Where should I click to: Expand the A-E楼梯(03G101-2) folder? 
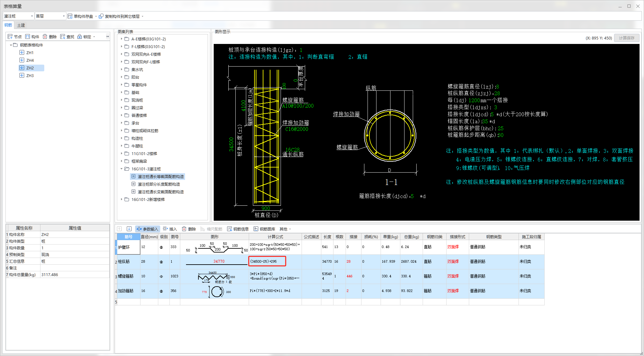point(121,39)
